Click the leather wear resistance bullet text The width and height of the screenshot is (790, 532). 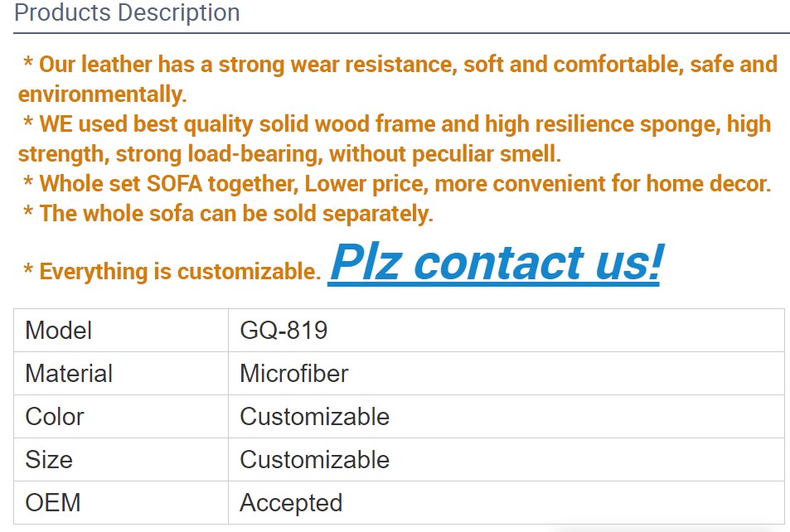pyautogui.click(x=398, y=79)
